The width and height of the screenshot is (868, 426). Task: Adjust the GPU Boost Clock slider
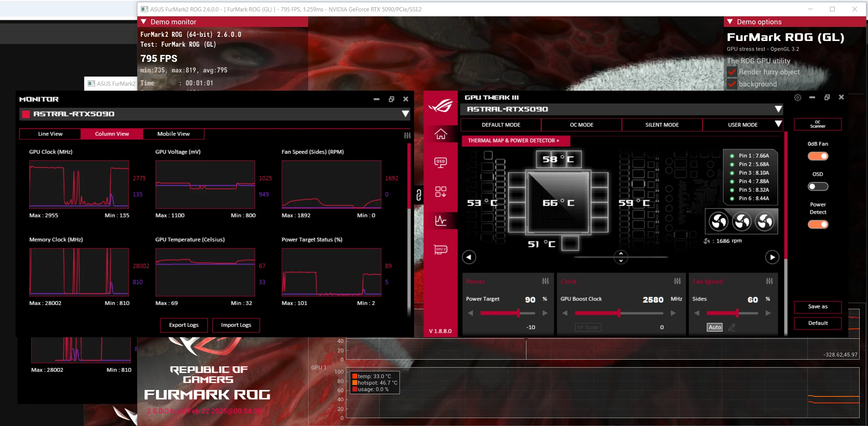[619, 313]
